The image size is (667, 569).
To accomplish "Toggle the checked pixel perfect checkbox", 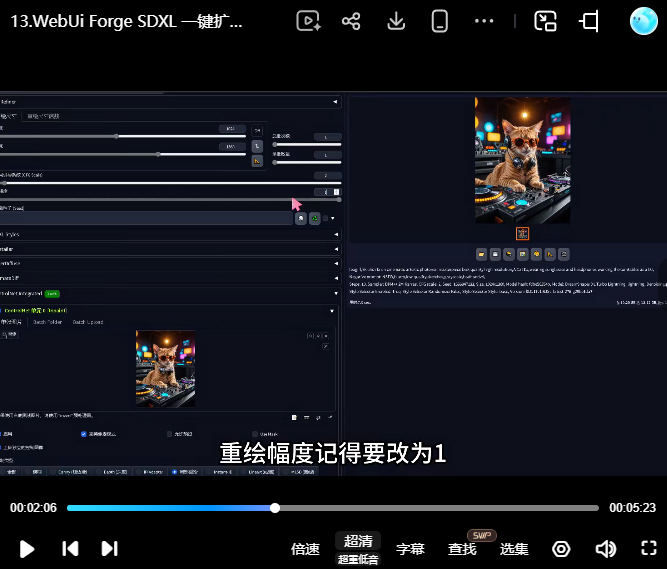I will click(x=83, y=434).
